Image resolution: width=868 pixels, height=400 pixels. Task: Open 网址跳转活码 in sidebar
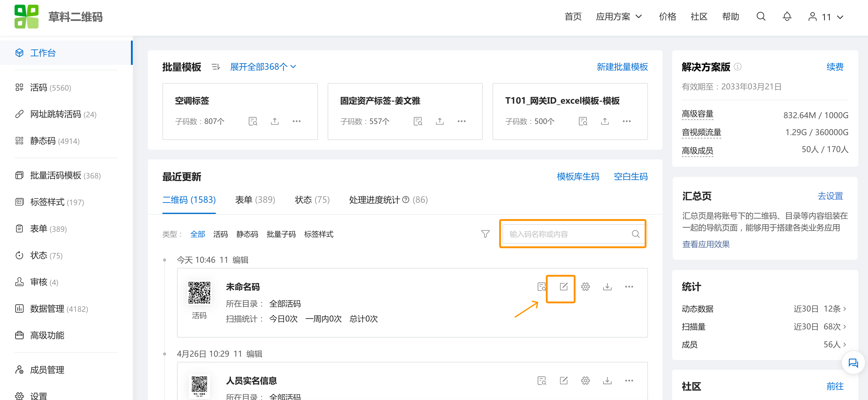pos(63,114)
